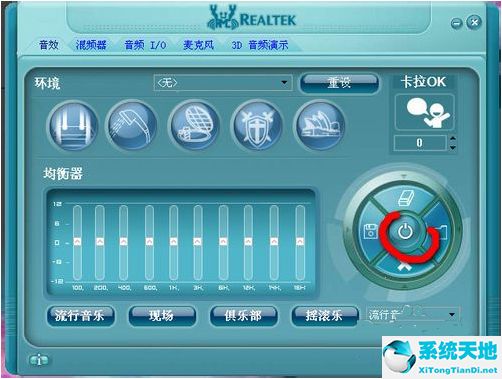Image resolution: width=502 pixels, height=379 pixels.
Task: Go to the 音频 I/O tab
Action: coord(145,45)
